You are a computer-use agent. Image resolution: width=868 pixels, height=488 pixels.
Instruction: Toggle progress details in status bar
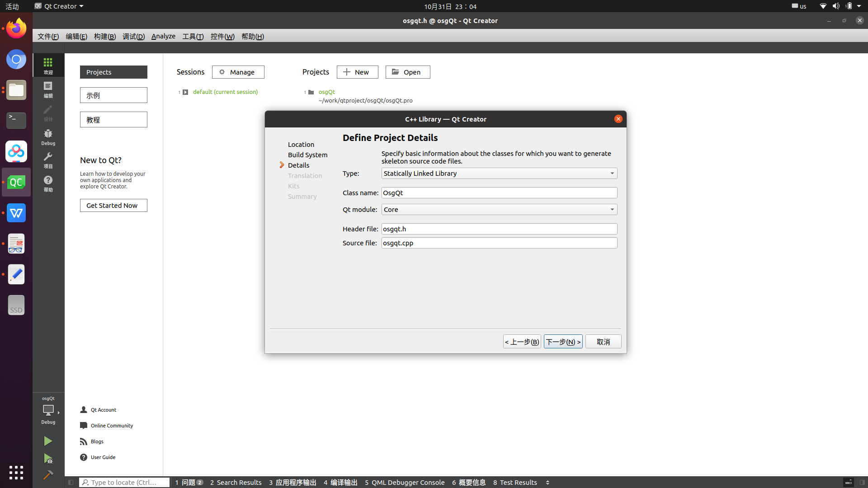pos(848,482)
